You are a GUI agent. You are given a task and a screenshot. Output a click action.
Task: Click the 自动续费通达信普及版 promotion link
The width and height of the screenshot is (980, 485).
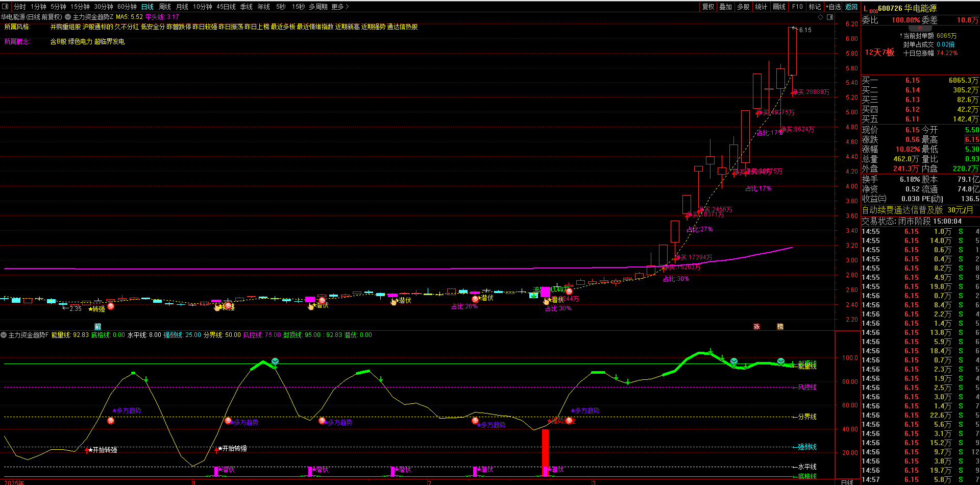point(917,210)
